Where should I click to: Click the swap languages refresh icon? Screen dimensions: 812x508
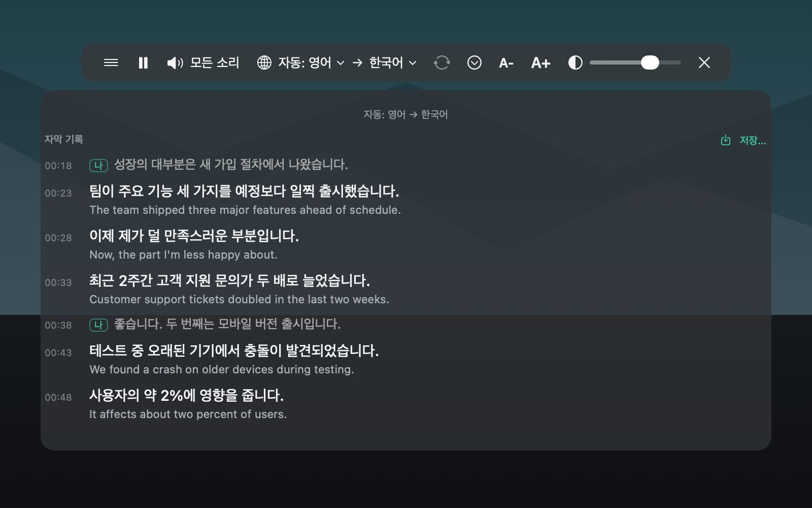pyautogui.click(x=442, y=62)
